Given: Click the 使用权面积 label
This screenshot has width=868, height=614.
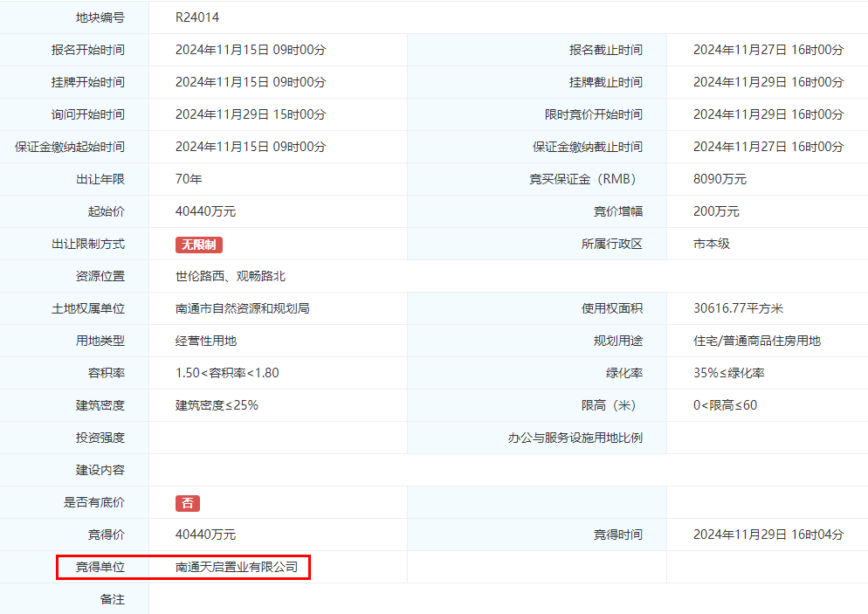Looking at the screenshot, I should (611, 309).
